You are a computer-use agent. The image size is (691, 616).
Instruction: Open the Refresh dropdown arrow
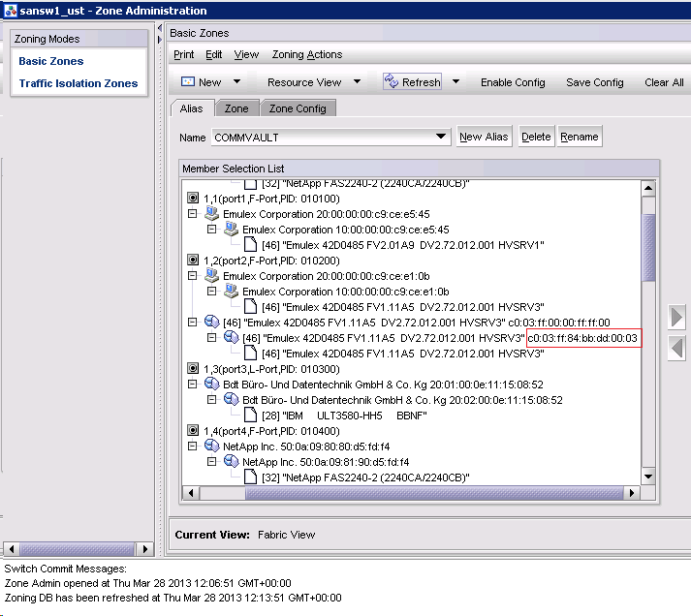(x=456, y=81)
